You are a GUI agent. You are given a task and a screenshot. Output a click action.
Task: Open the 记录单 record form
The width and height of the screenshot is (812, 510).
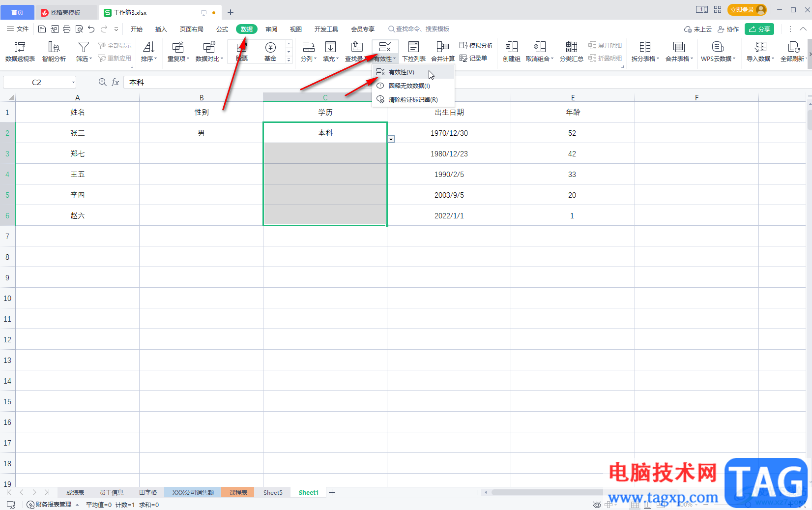(473, 58)
